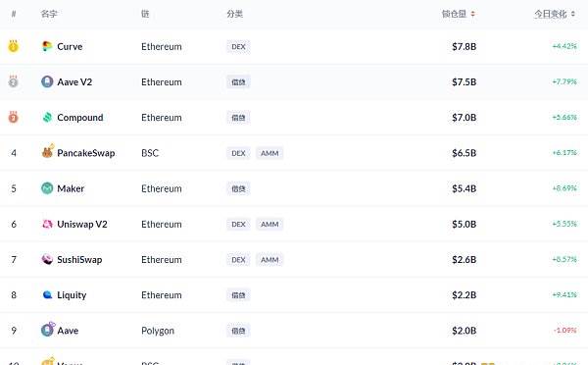588x365 pixels.
Task: Open the Compound protocol name link
Action: (x=80, y=118)
